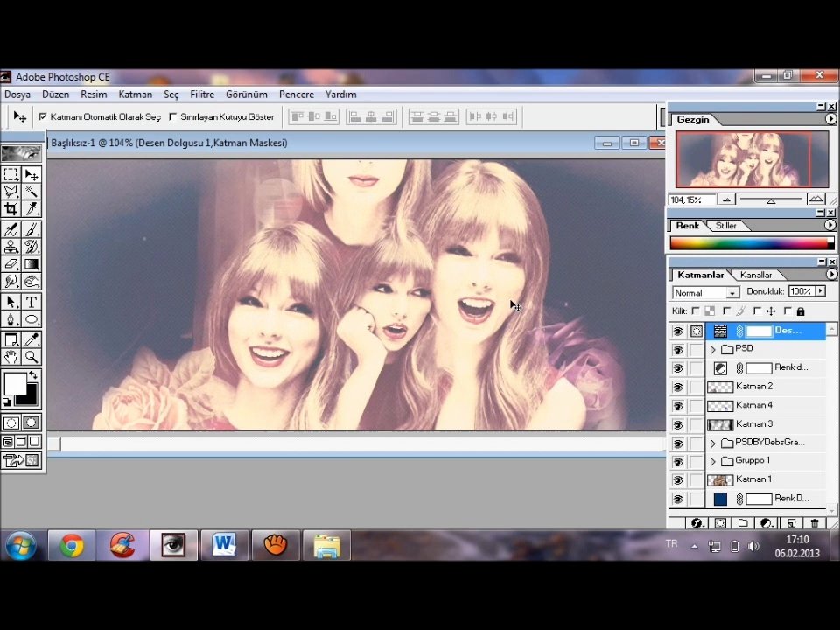Jump to ImageReady button

(21, 460)
